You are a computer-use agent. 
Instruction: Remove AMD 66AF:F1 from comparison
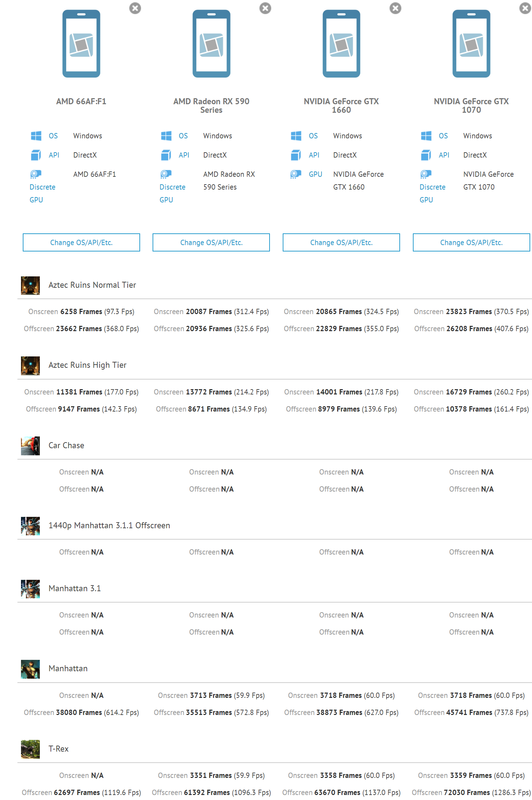point(135,8)
